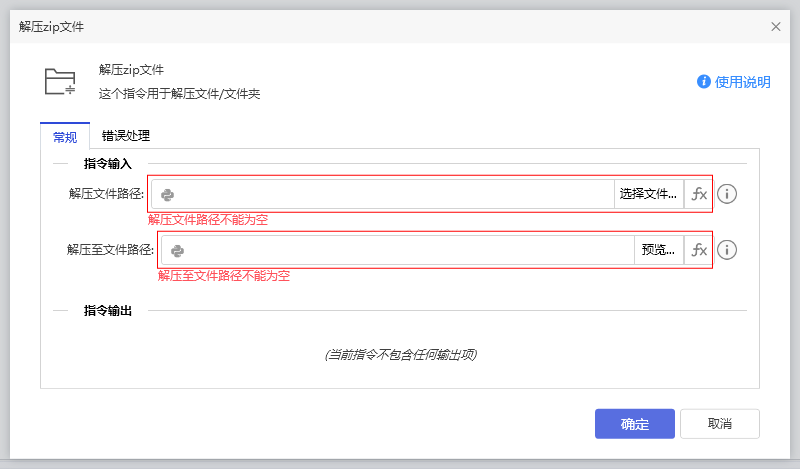Click the Python icon in 解压至文件路径 field

pos(178,250)
